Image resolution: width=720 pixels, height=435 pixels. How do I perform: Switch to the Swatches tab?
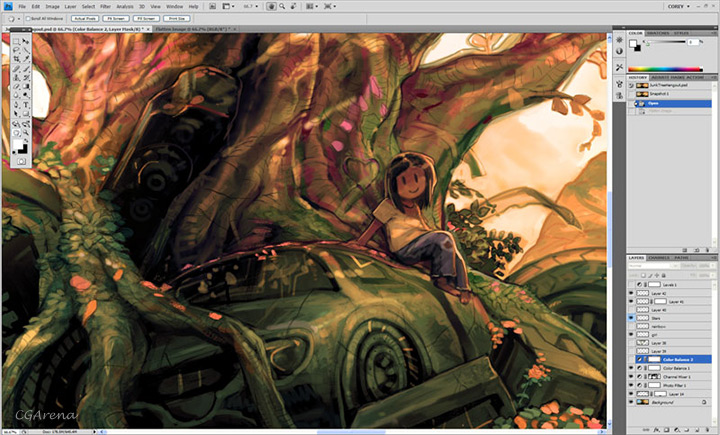pos(658,33)
